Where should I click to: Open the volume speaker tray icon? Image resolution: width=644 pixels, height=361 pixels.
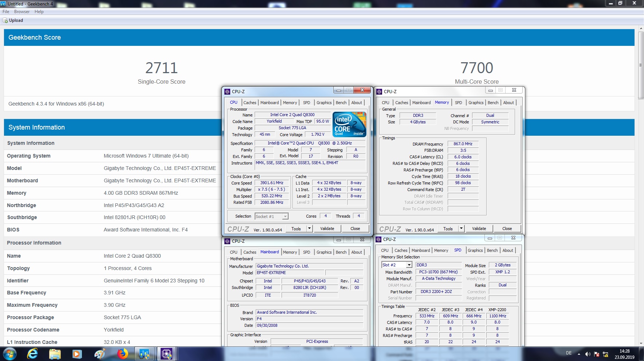point(588,354)
